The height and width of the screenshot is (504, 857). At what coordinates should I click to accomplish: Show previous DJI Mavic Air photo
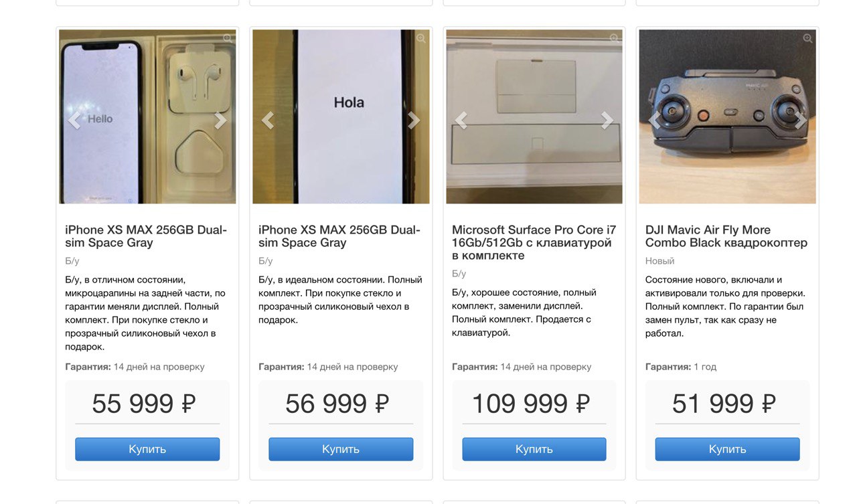(654, 120)
